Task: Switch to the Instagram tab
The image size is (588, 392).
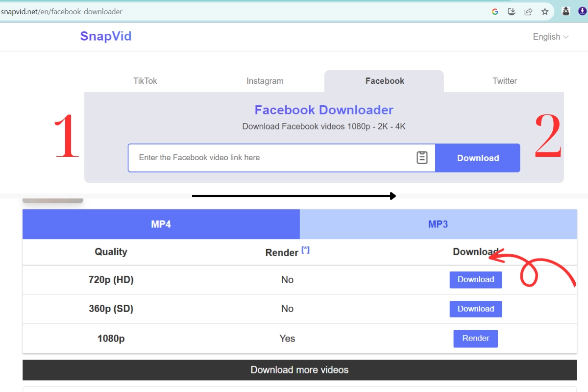Action: 265,81
